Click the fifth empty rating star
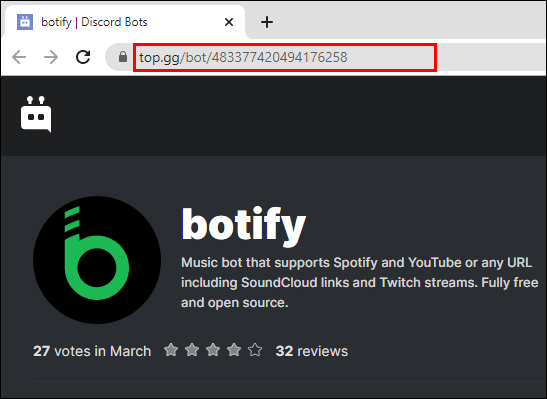 click(x=255, y=350)
